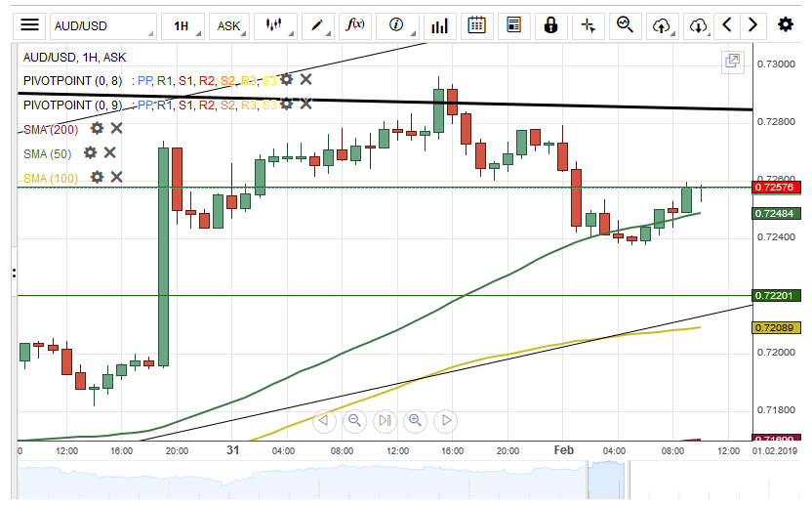
Task: Click the green 0.72201 price label
Action: point(776,295)
